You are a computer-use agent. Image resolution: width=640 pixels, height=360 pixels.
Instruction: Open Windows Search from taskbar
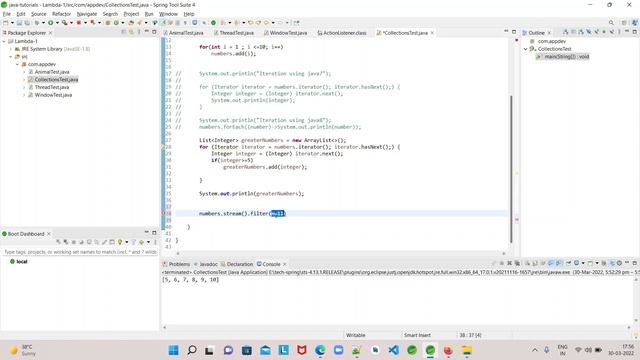tap(192, 350)
